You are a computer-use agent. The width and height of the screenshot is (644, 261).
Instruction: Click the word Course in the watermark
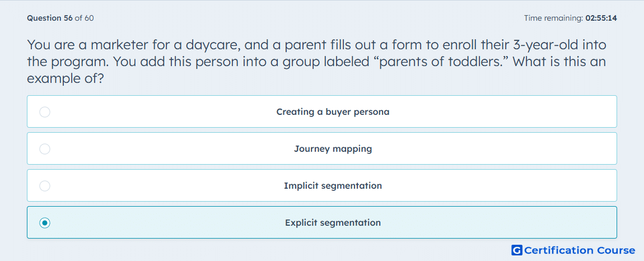pos(615,250)
